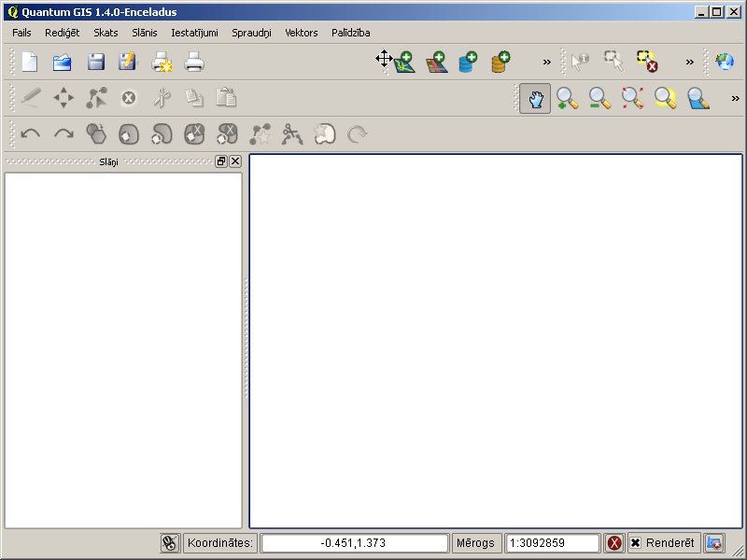Copy features icon

pyautogui.click(x=194, y=98)
